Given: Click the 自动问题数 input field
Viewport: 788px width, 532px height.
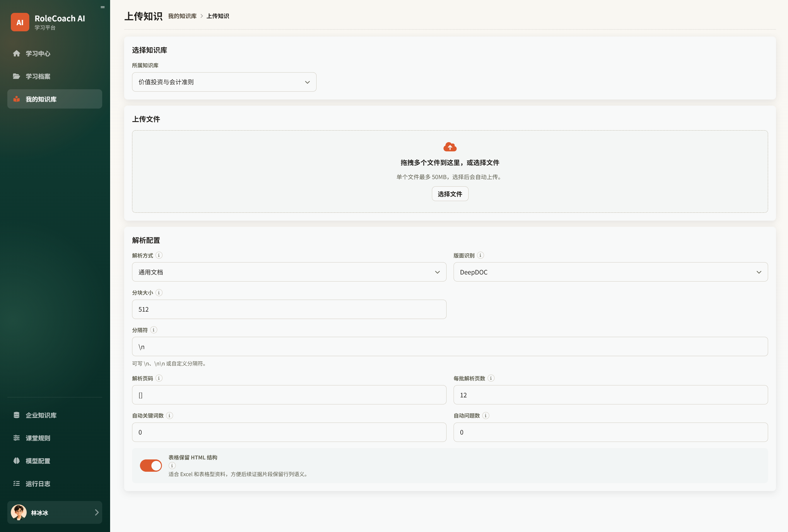Looking at the screenshot, I should point(610,432).
